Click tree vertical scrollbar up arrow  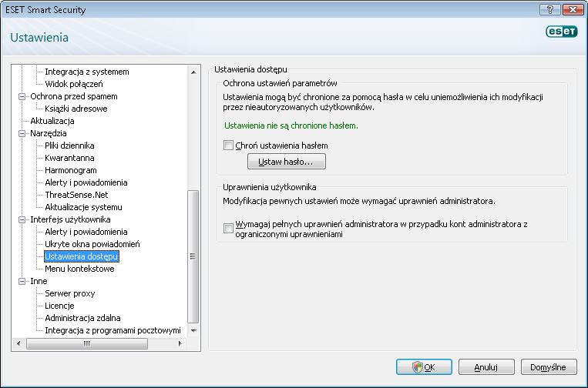(193, 72)
